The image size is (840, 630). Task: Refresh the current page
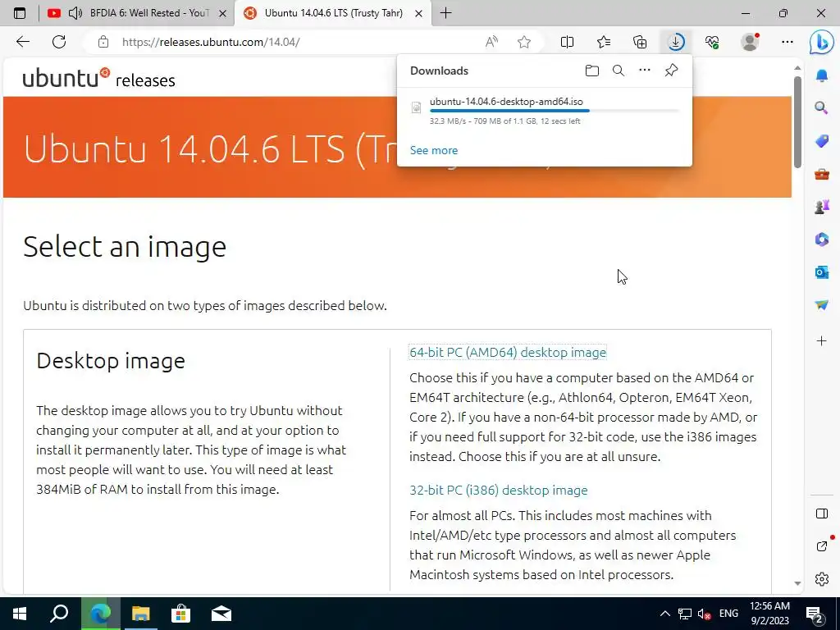tap(59, 42)
